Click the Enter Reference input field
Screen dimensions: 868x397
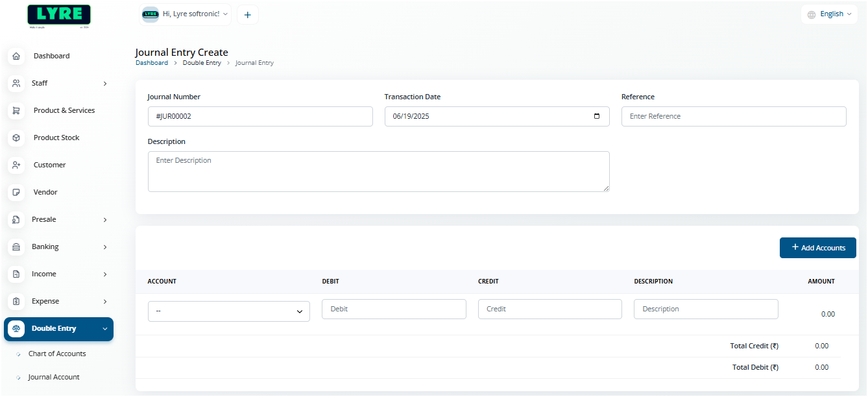click(x=734, y=116)
